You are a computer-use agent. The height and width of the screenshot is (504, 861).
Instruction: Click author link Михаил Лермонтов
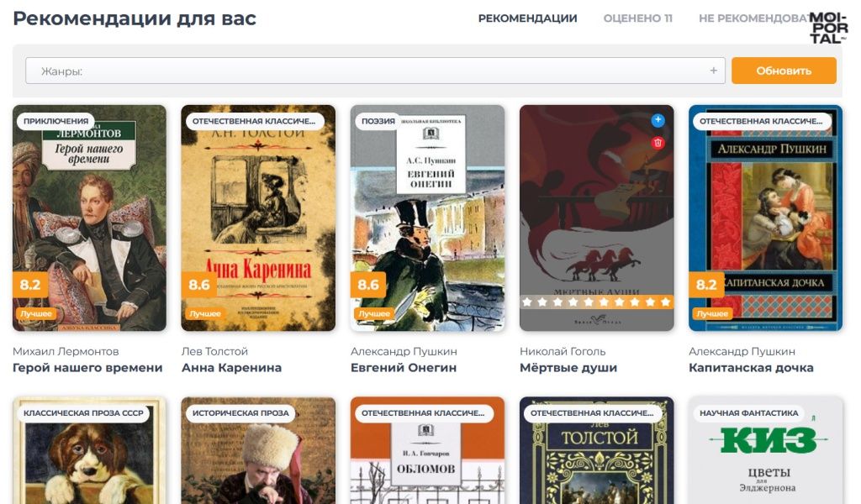pos(66,351)
